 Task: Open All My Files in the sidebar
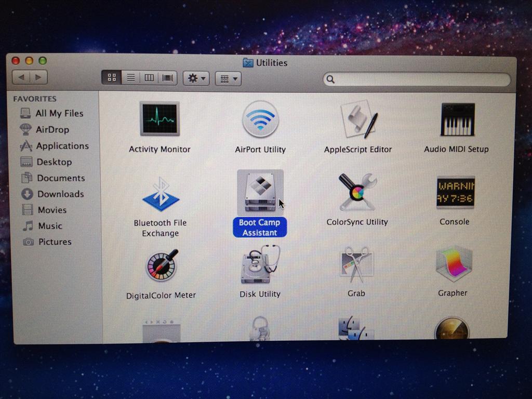51,113
